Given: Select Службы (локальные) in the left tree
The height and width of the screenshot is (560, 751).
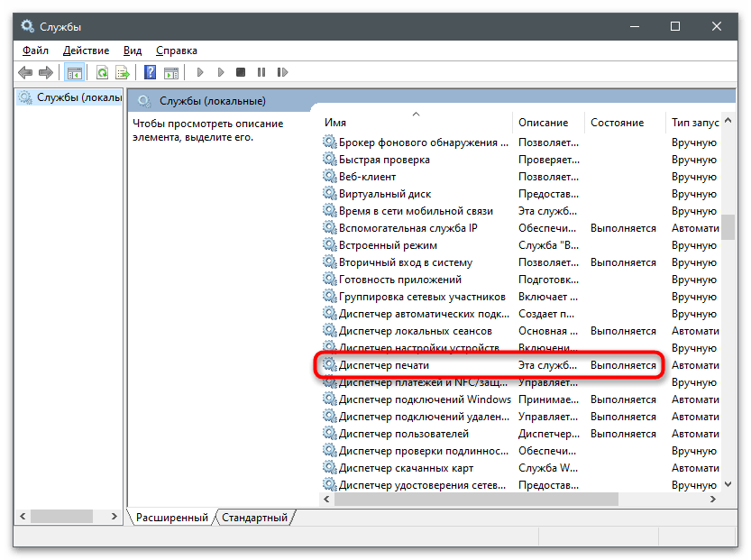Looking at the screenshot, I should tap(69, 97).
